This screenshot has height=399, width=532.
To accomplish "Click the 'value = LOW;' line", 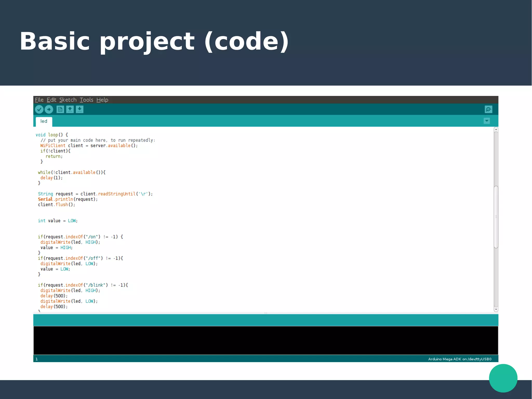I will click(x=55, y=269).
